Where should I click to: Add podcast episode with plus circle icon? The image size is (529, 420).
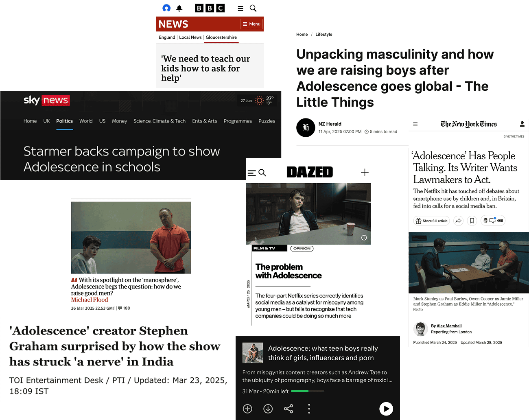247,409
